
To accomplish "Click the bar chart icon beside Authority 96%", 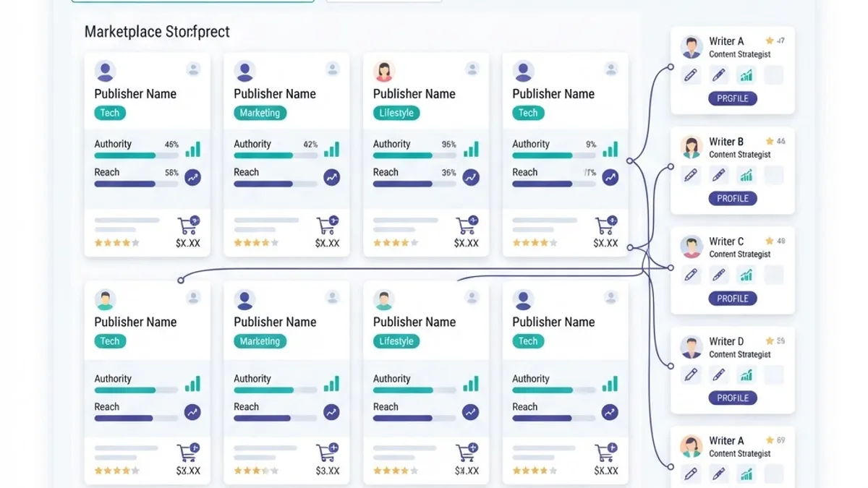I will (x=471, y=149).
